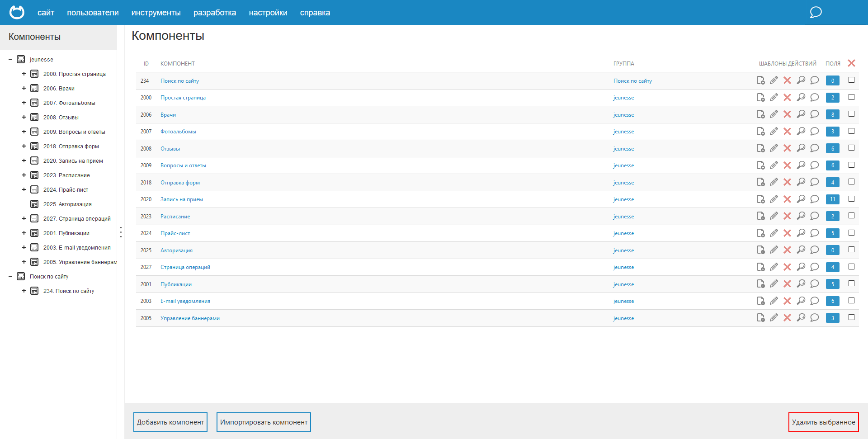Viewport: 868px width, 439px height.
Task: Expand 2001. Публикации tree node
Action: (24, 233)
